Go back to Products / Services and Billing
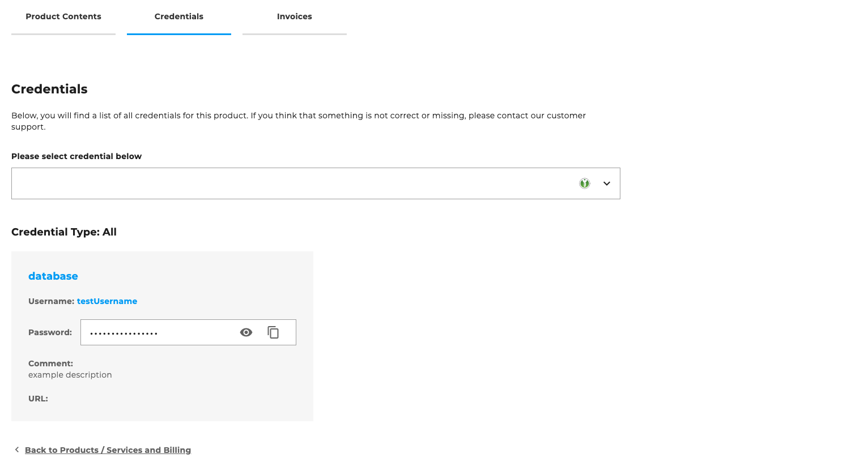The image size is (868, 475). [108, 450]
